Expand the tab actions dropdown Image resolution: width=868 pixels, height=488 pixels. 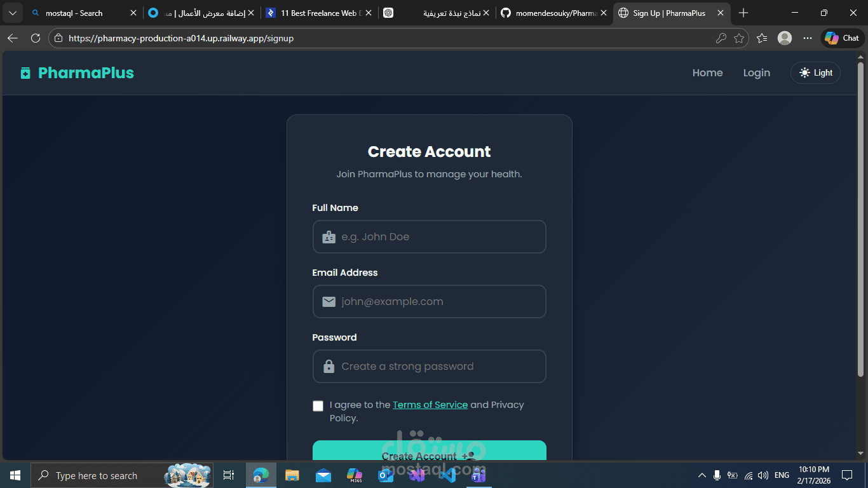(13, 13)
